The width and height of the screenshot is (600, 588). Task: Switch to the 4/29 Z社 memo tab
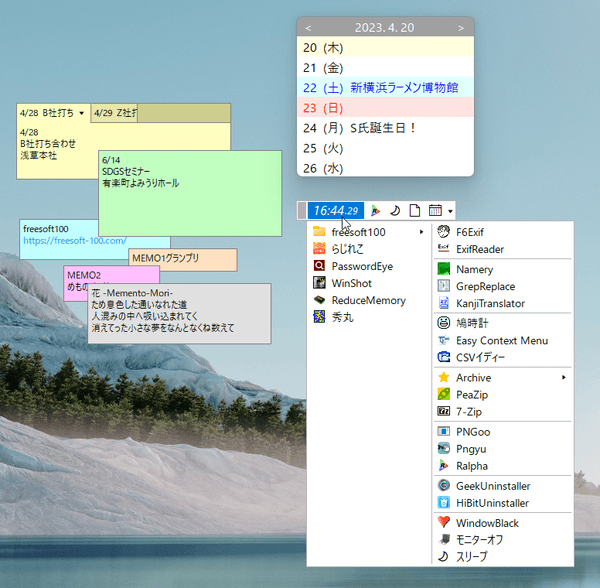(x=113, y=113)
